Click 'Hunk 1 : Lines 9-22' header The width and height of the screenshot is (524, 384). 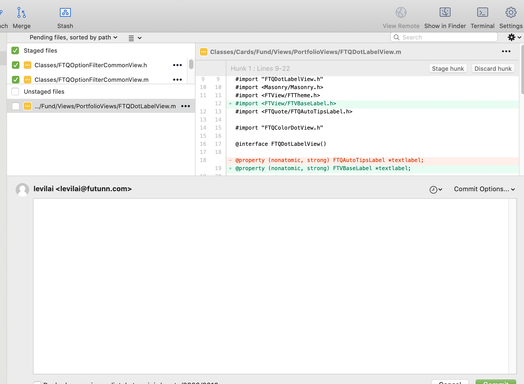[x=260, y=69]
